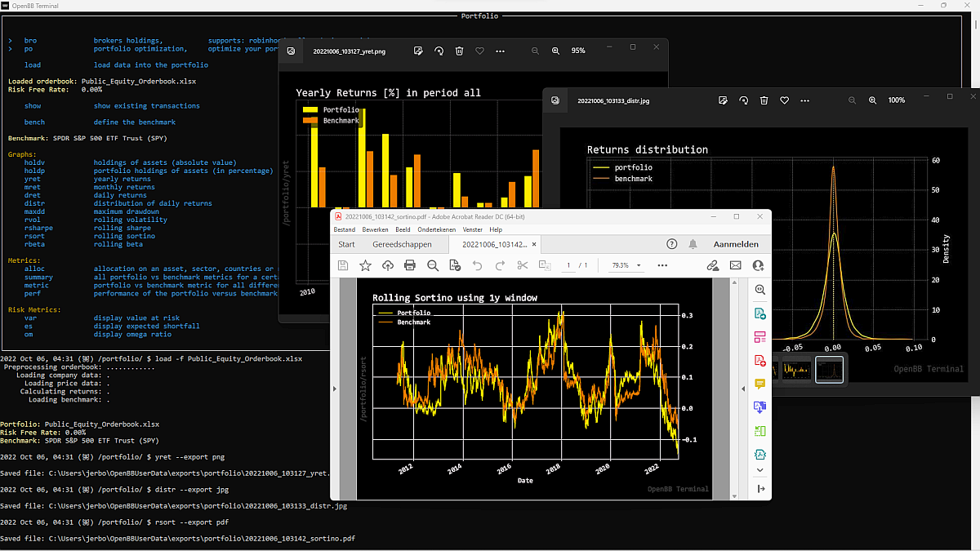Open the Acrobat comment tool in sidebar

click(x=759, y=384)
